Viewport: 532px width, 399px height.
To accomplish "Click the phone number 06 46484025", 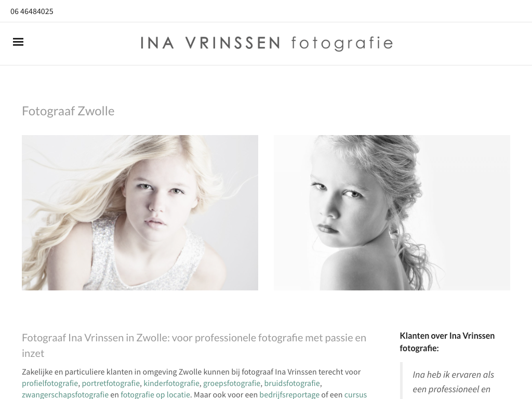I will (x=32, y=11).
